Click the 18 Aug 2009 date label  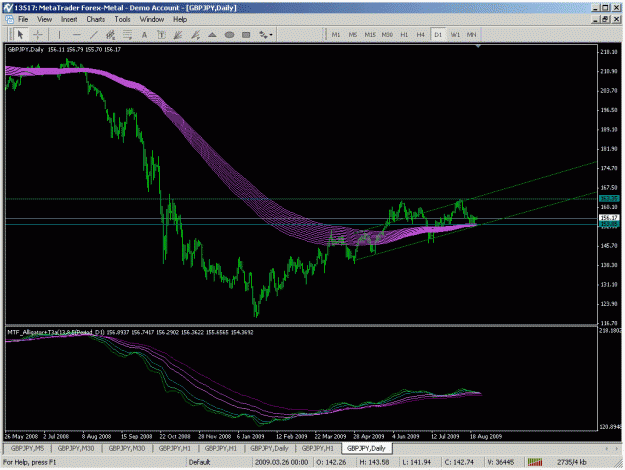[485, 437]
